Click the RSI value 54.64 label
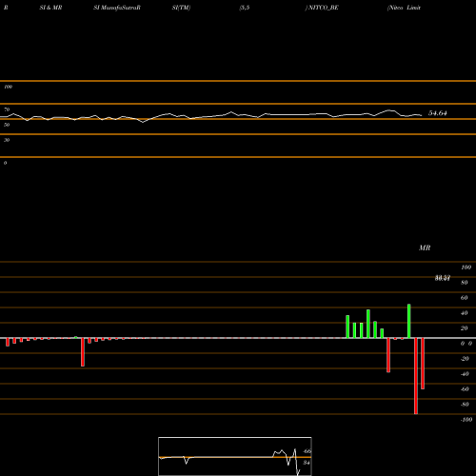 (438, 113)
